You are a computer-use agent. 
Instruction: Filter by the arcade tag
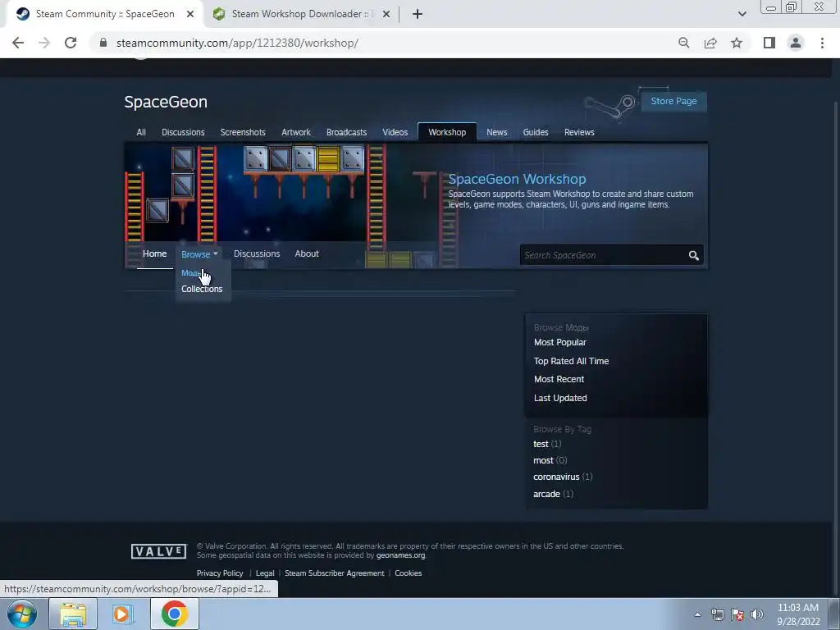[x=546, y=494]
